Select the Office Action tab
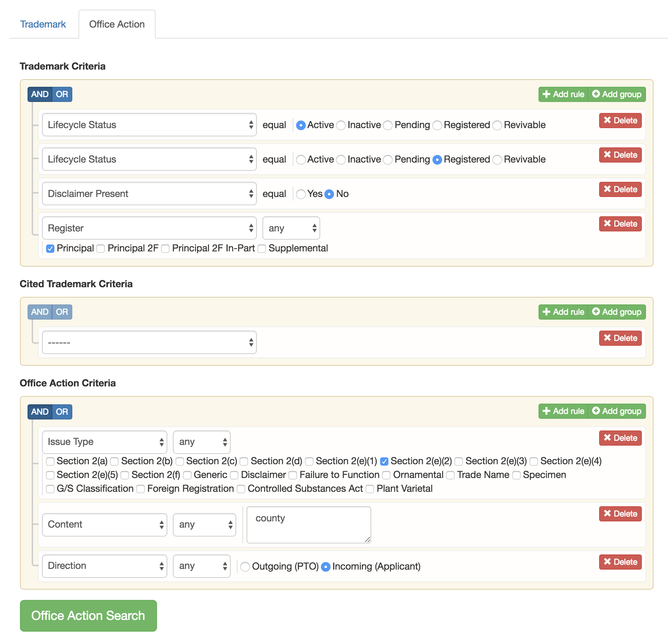The width and height of the screenshot is (668, 644). click(117, 24)
